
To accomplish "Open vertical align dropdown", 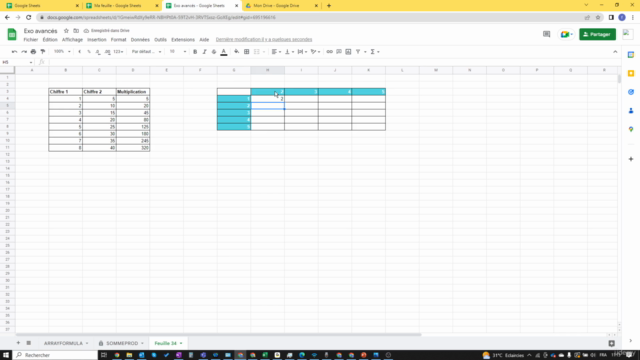I will click(x=289, y=52).
